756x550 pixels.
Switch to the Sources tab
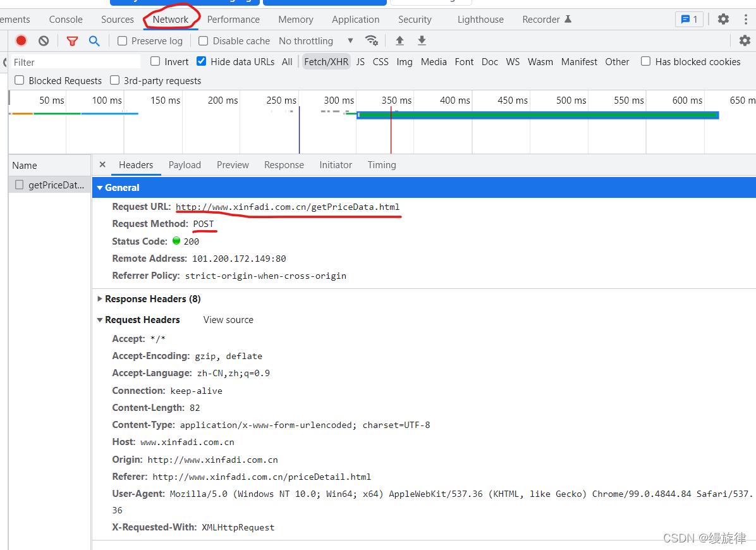click(117, 20)
